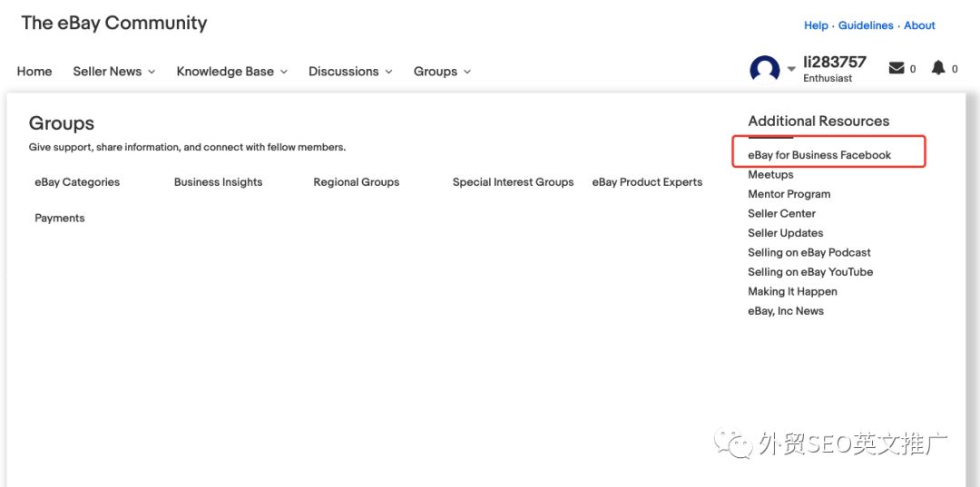Viewport: 980px width, 487px height.
Task: Open the Mentor Program link
Action: pyautogui.click(x=789, y=194)
